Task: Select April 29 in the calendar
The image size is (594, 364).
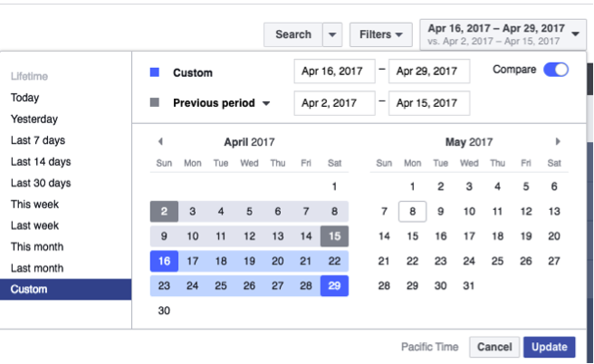Action: 334,285
